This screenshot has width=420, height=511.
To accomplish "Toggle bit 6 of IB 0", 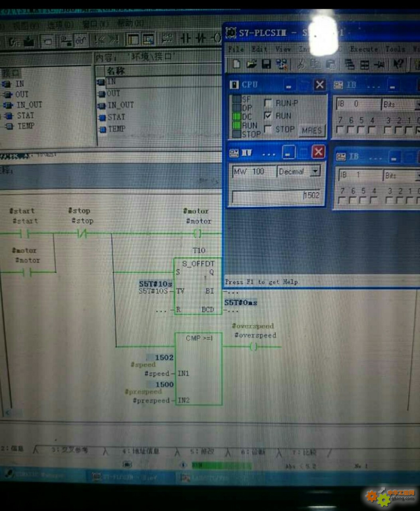I will (351, 130).
